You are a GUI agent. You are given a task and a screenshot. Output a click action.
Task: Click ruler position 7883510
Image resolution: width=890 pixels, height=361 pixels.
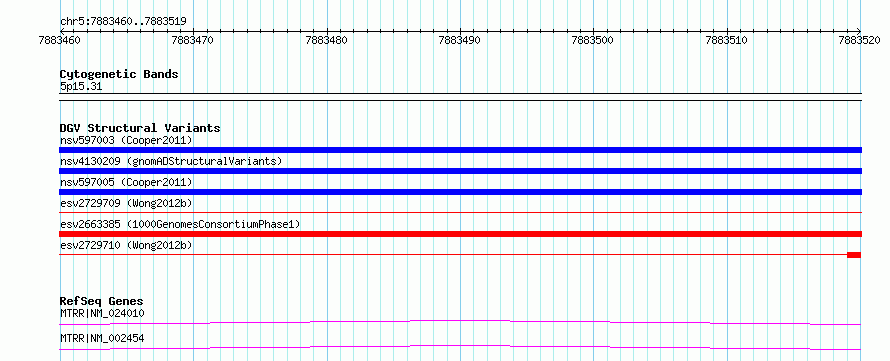(727, 40)
